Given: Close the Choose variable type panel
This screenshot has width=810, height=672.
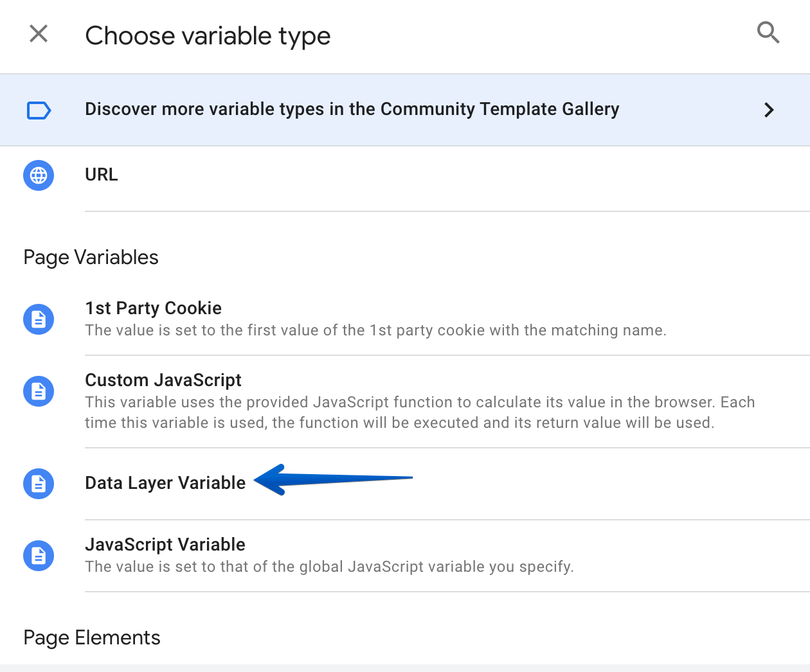Looking at the screenshot, I should tap(39, 33).
